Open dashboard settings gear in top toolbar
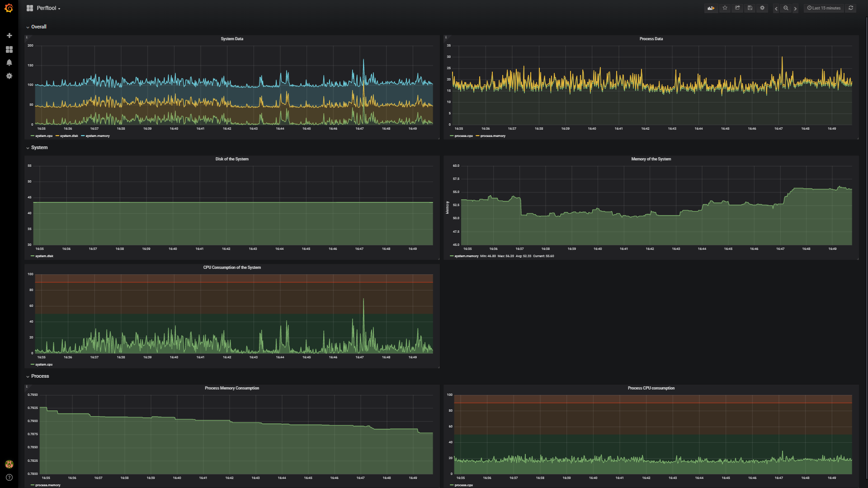The width and height of the screenshot is (868, 488). click(x=762, y=8)
